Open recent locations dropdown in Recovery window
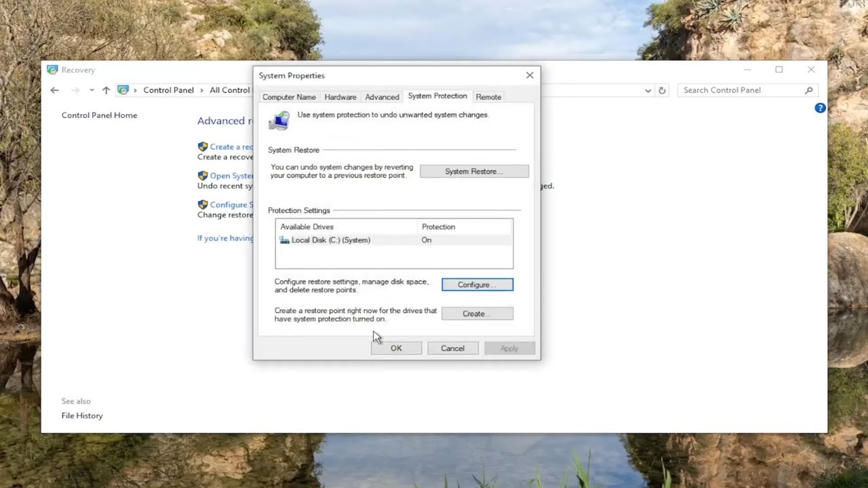Viewport: 868px width, 488px height. pyautogui.click(x=92, y=90)
